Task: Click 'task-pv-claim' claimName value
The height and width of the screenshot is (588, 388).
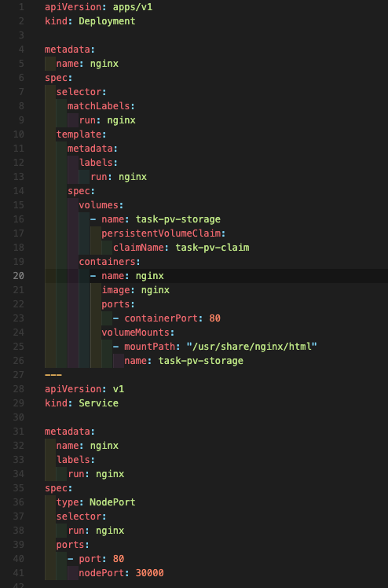Action: [212, 248]
